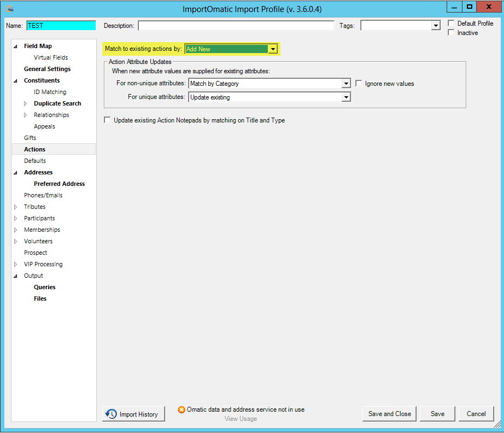
Task: Open General Settings section
Action: click(x=47, y=69)
